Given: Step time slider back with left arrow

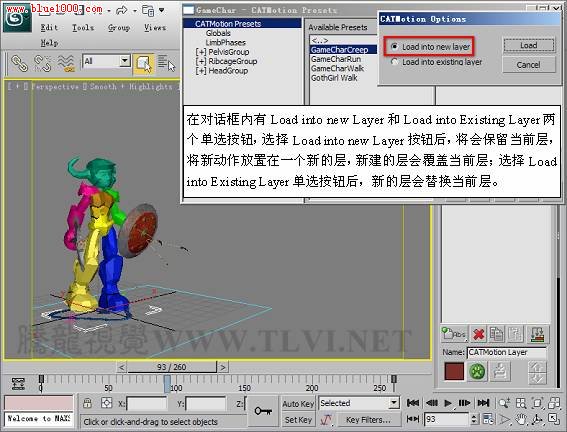Looking at the screenshot, I should tap(122, 367).
